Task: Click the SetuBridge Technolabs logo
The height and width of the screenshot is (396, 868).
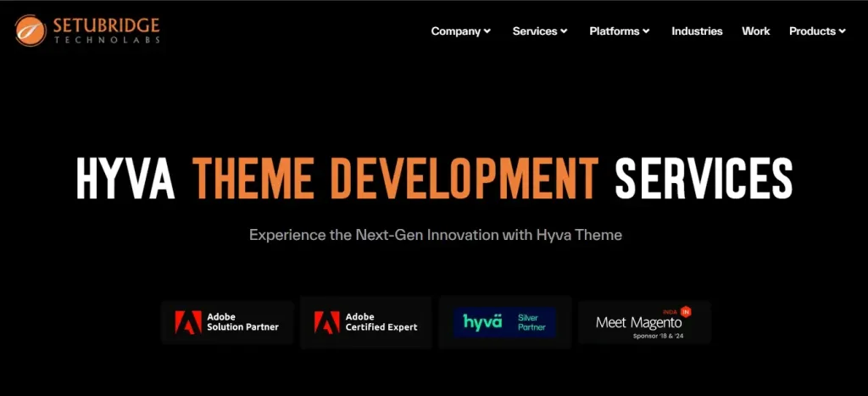Action: coord(87,30)
